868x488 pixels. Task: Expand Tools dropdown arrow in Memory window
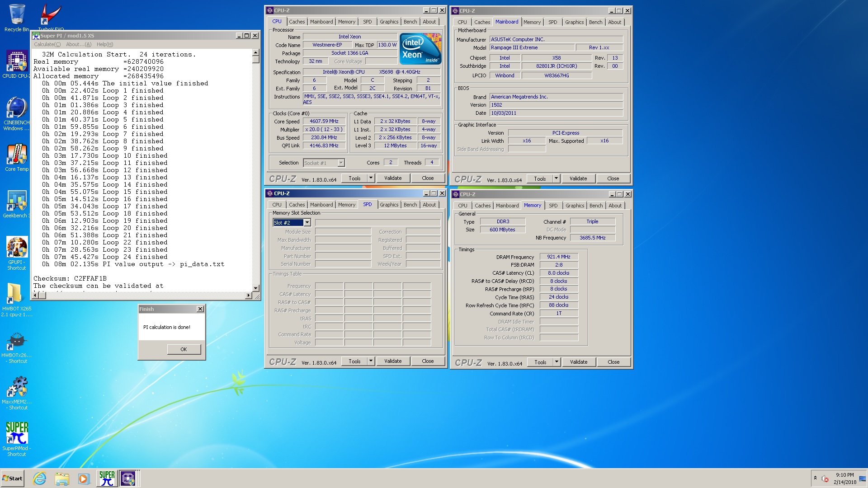(557, 362)
